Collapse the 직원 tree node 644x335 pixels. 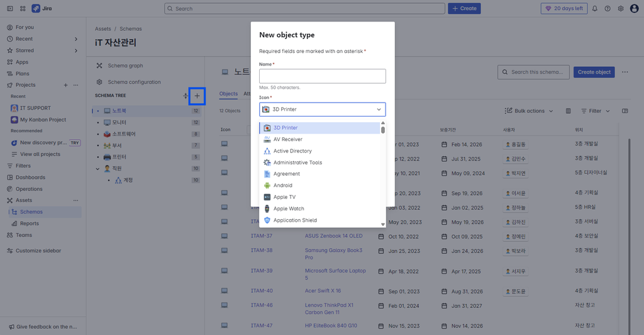97,169
